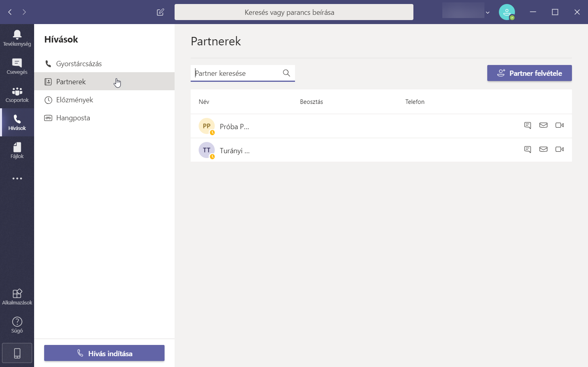Expand the organization switcher dropdown arrow
The width and height of the screenshot is (588, 367).
click(x=488, y=12)
